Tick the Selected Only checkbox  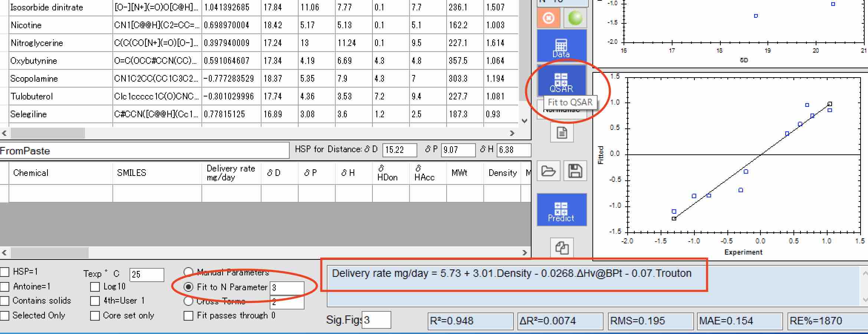(x=4, y=315)
